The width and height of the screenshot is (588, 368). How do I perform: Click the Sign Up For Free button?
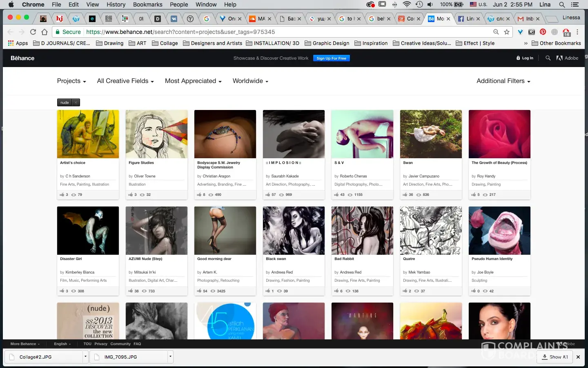pyautogui.click(x=331, y=58)
